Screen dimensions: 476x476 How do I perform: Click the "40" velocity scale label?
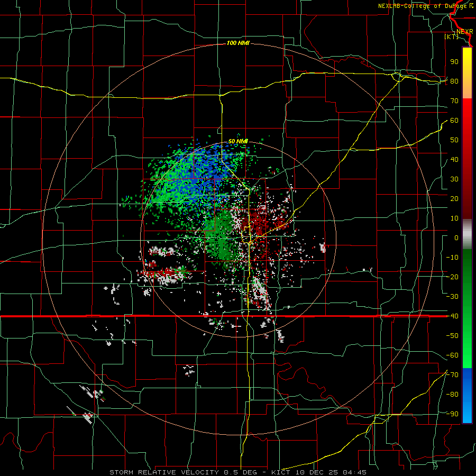coord(454,160)
